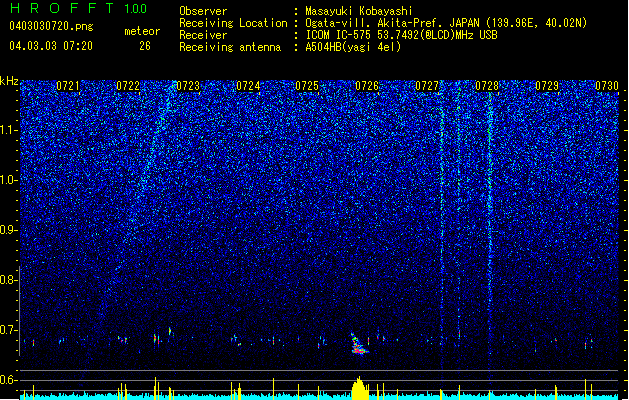Click the 0729 time marker
Viewport: 629px width, 400px height.
coord(547,86)
